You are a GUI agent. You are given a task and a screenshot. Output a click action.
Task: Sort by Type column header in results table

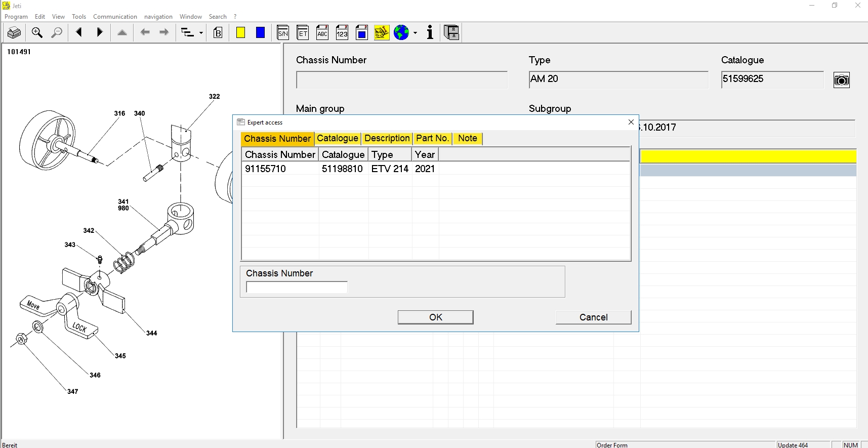[390, 154]
